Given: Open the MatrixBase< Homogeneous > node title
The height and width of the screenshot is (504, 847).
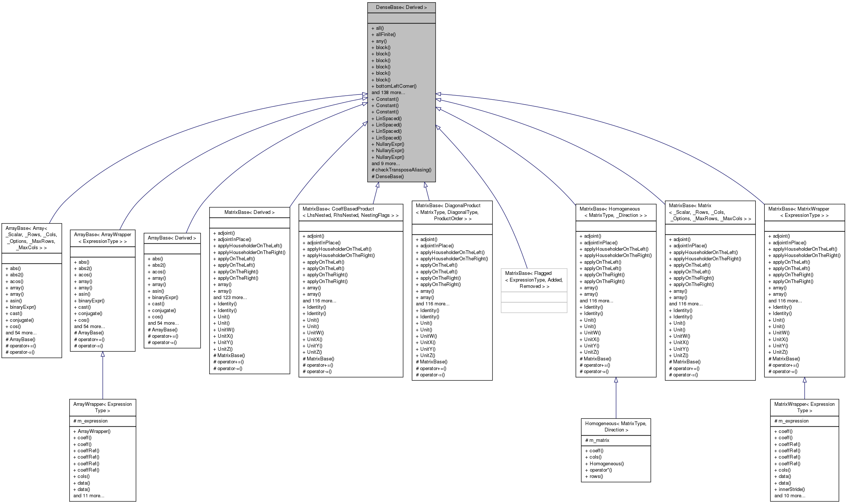Looking at the screenshot, I should [x=615, y=212].
